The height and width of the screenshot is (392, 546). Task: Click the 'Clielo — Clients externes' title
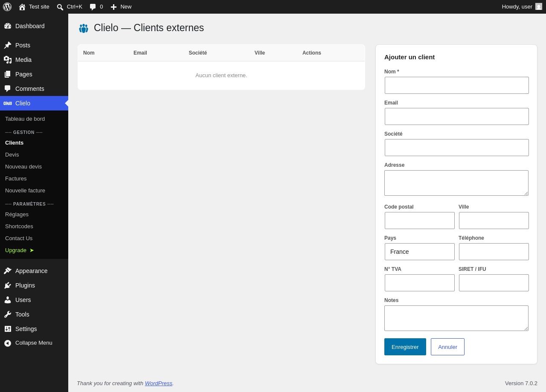click(149, 28)
